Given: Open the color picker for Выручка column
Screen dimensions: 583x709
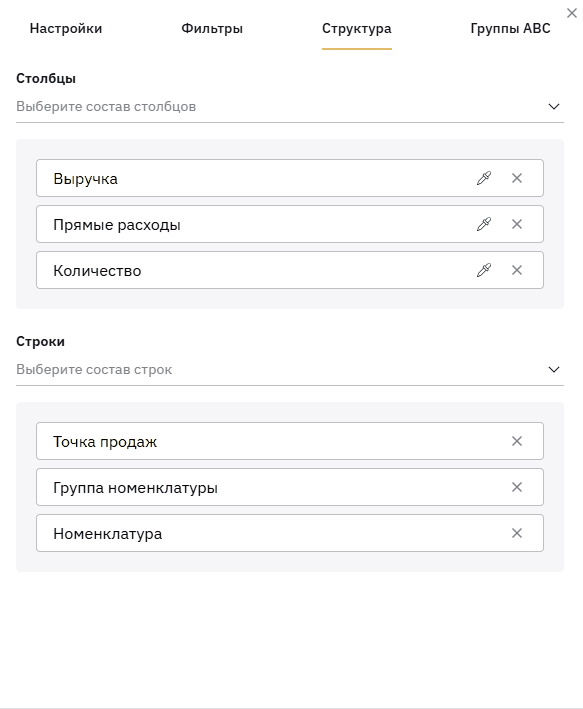Looking at the screenshot, I should point(484,178).
